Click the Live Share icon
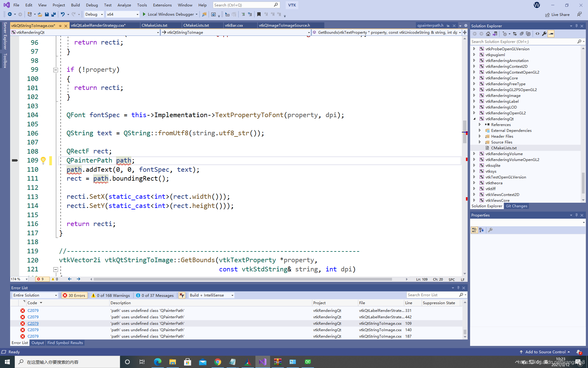The image size is (588, 368). (557, 14)
